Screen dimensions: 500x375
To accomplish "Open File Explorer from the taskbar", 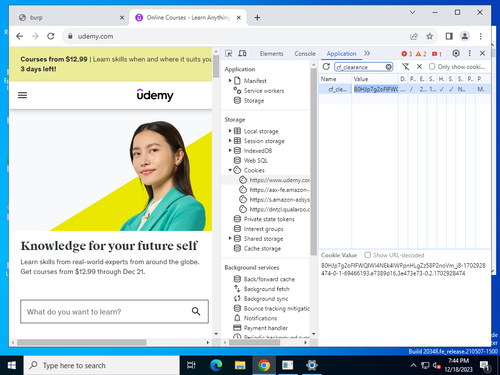I will pyautogui.click(x=240, y=365).
